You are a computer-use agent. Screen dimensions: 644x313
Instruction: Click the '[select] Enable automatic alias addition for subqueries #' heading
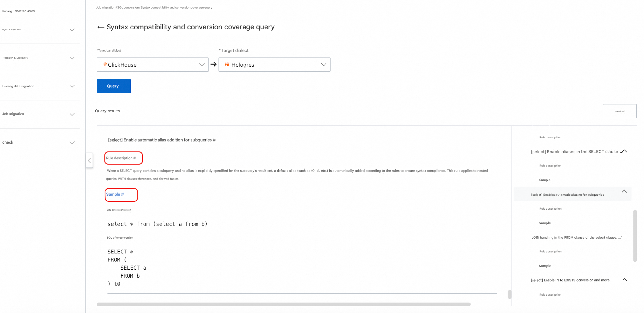pyautogui.click(x=162, y=140)
